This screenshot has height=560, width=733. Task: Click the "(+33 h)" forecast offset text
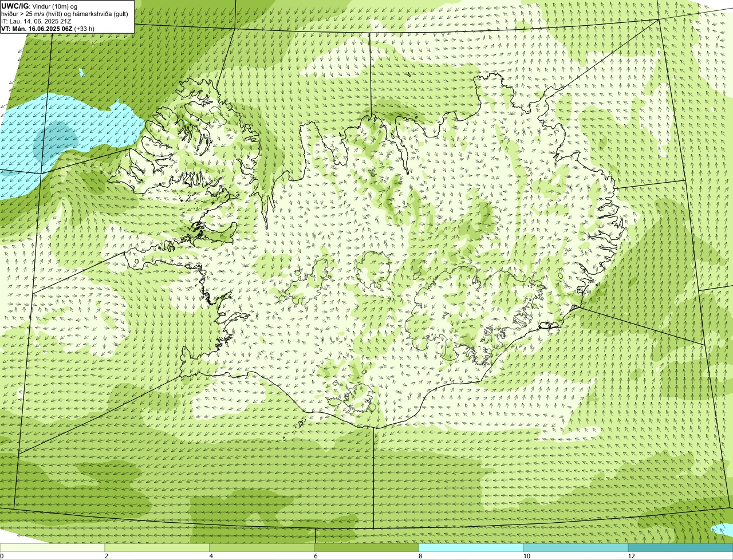84,29
